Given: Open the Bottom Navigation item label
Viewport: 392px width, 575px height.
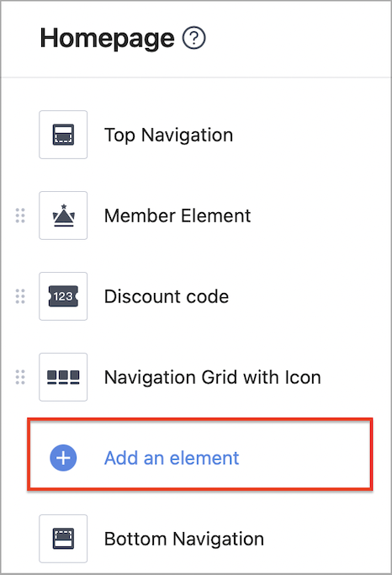Looking at the screenshot, I should click(x=184, y=539).
